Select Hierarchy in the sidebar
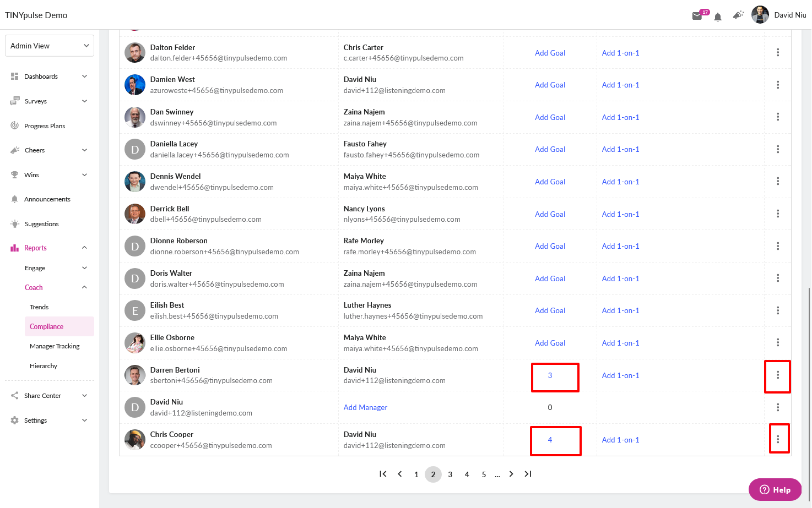 (x=44, y=366)
